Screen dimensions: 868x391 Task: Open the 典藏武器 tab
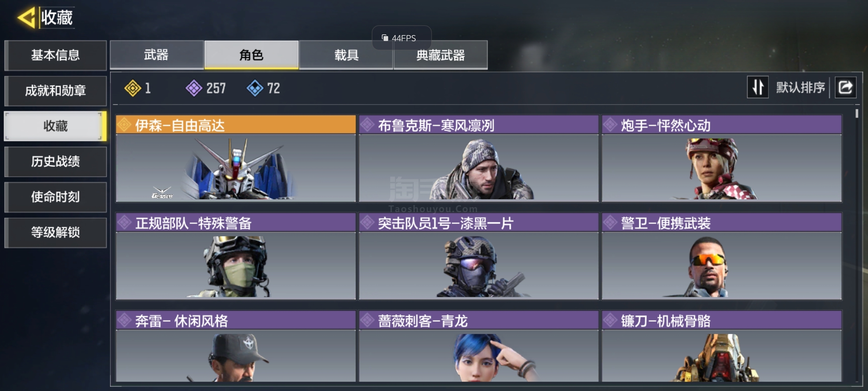[x=441, y=55]
